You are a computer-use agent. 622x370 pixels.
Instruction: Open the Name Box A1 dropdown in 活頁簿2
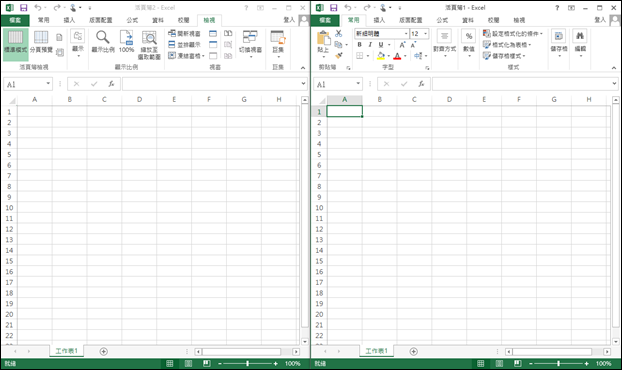48,84
